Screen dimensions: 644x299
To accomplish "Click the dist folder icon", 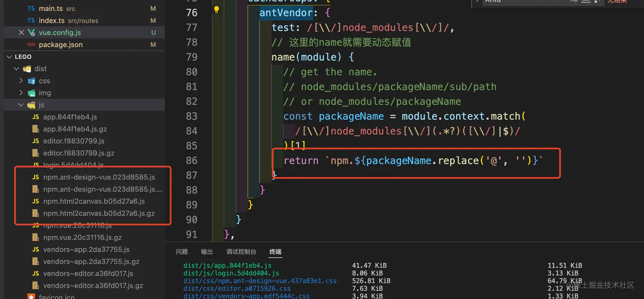I will 27,69.
